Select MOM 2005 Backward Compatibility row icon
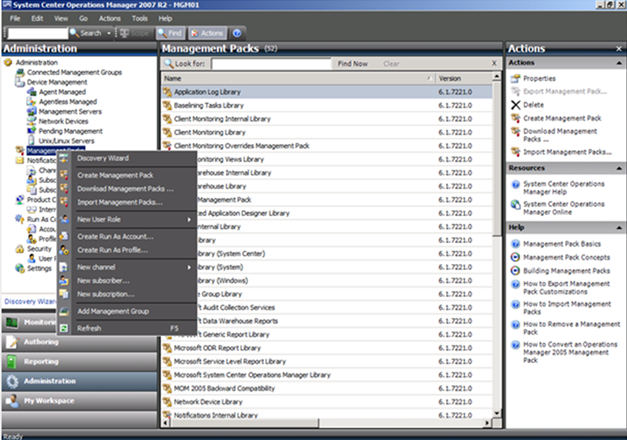Image resolution: width=627 pixels, height=440 pixels. (x=167, y=388)
